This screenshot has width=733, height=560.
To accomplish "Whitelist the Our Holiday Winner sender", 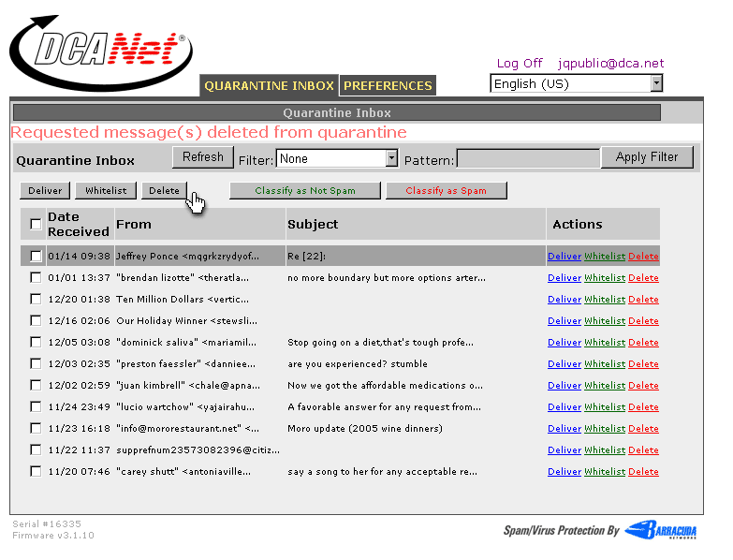I will (605, 320).
